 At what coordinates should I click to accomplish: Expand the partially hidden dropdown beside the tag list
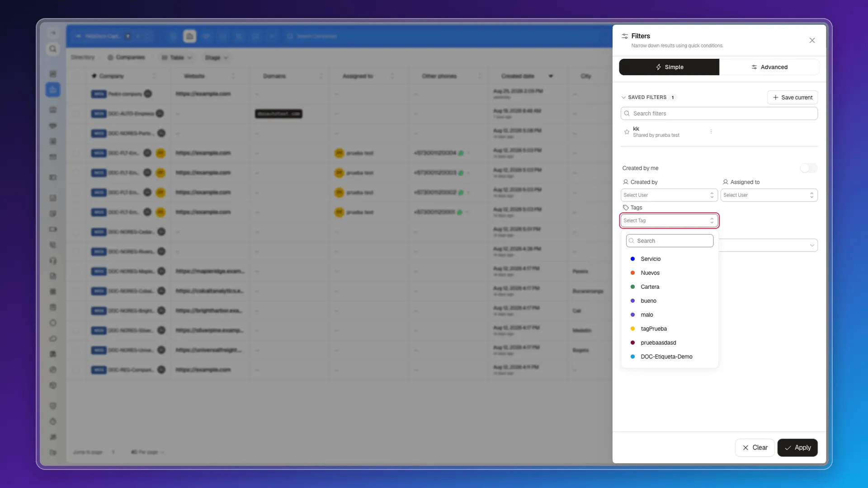[x=769, y=245]
